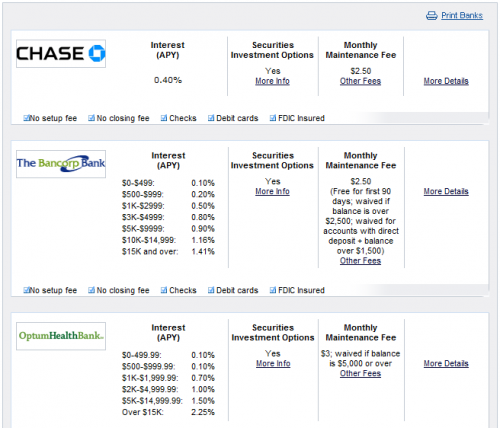This screenshot has width=500, height=428.
Task: Click Bancorp No closing fee checkmark icon
Action: pos(91,290)
